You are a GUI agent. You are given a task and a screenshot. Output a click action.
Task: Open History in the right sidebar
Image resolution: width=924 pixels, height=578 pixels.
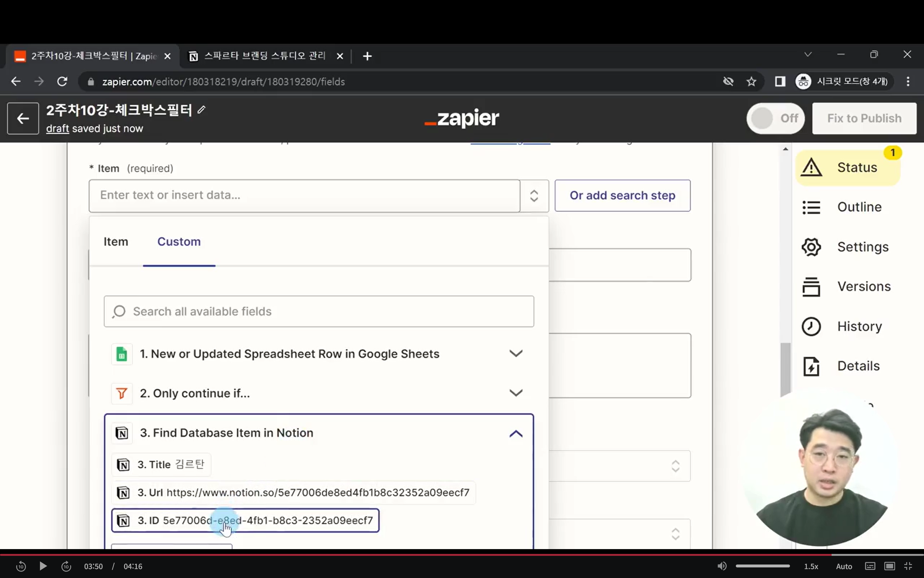860,327
